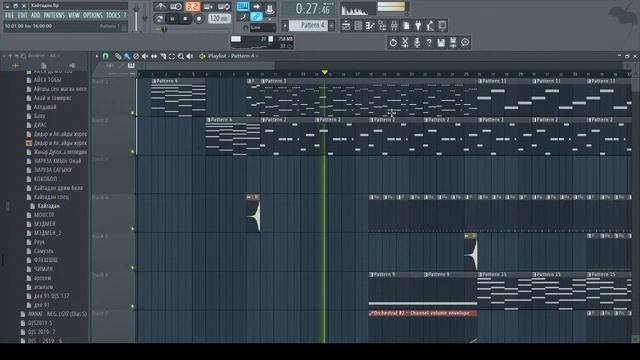Open playlist options menu arrow
This screenshot has width=640, height=360.
[97, 56]
